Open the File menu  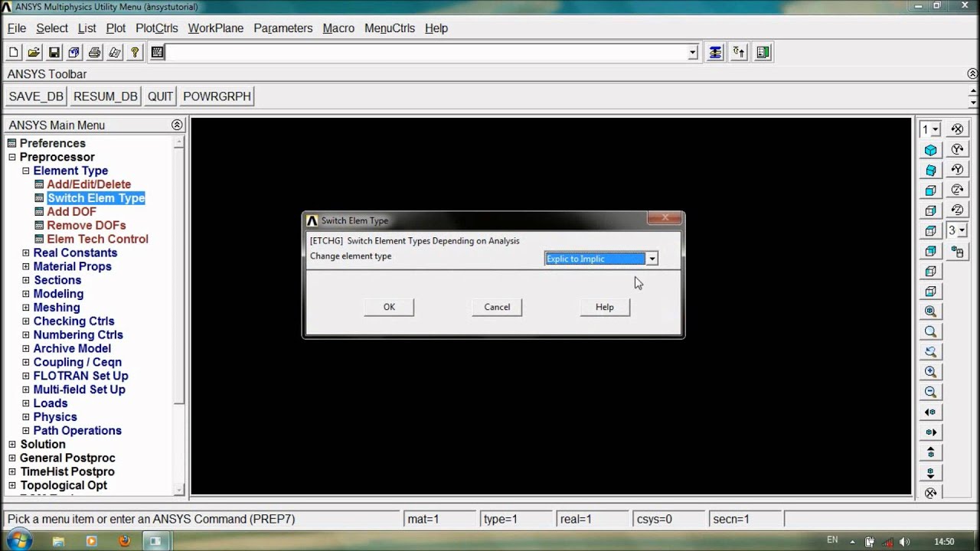[x=16, y=28]
